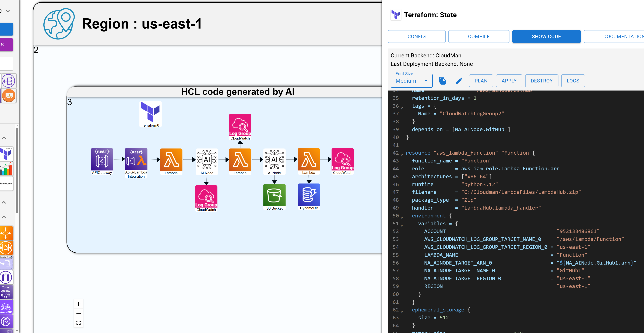Image resolution: width=644 pixels, height=333 pixels.
Task: Collapse the variables block at line 51
Action: tap(402, 225)
